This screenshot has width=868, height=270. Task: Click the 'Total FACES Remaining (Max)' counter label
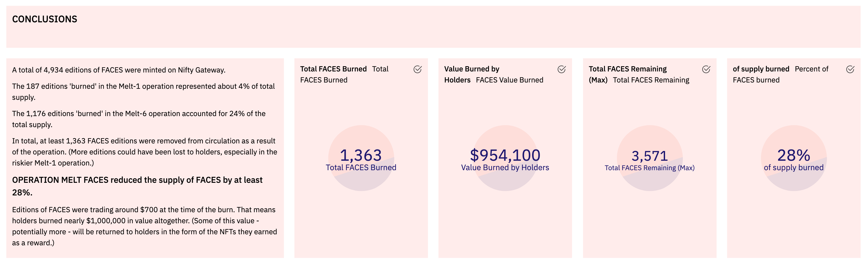649,168
